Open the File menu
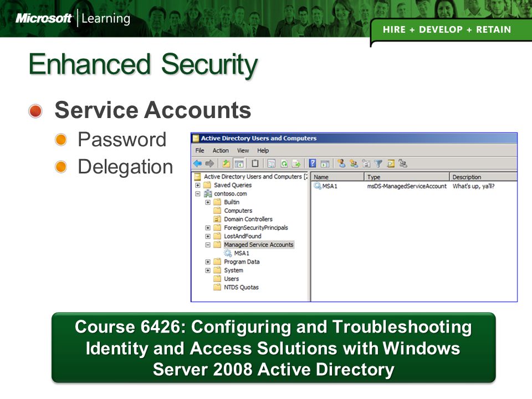Image resolution: width=532 pixels, height=399 pixels. tap(199, 150)
